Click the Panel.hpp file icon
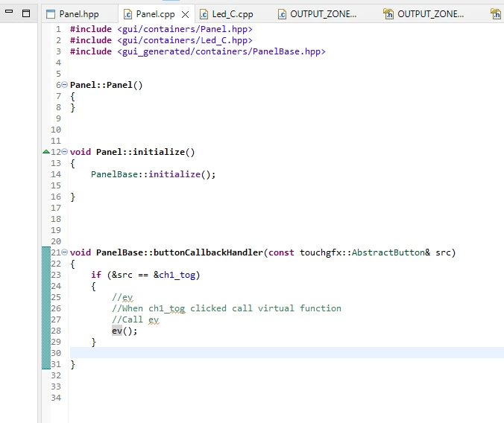The width and height of the screenshot is (504, 423). click(51, 14)
